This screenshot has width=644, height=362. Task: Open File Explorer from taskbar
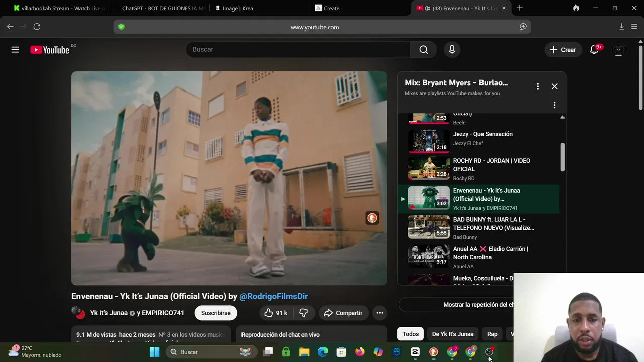click(304, 352)
